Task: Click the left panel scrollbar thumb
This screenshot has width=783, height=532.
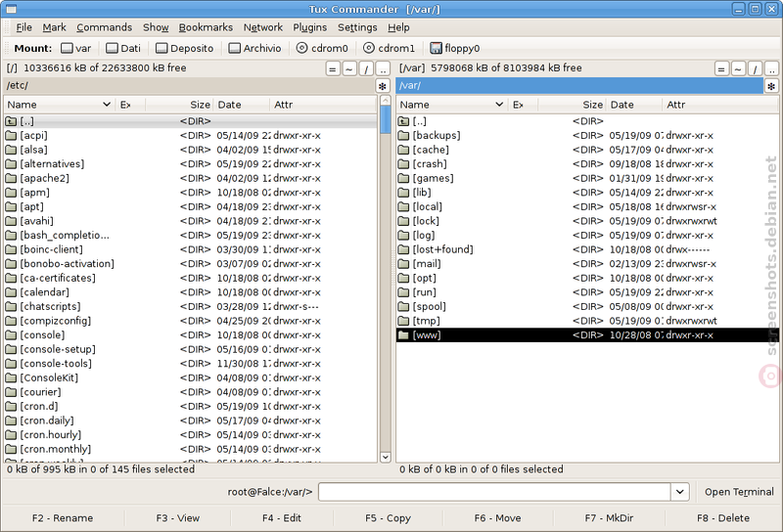Action: (x=385, y=119)
